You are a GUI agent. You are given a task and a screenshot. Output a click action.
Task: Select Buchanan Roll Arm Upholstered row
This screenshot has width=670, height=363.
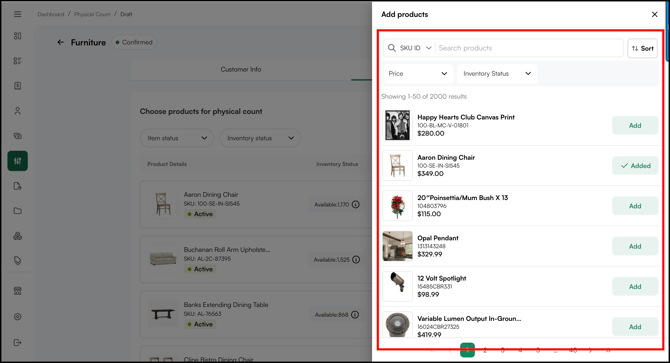(256, 259)
